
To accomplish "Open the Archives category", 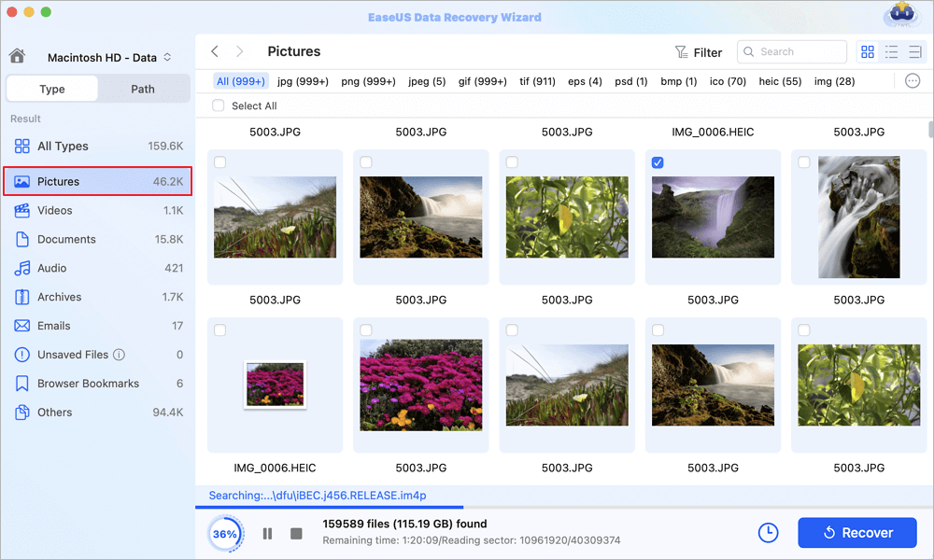I will tap(98, 297).
